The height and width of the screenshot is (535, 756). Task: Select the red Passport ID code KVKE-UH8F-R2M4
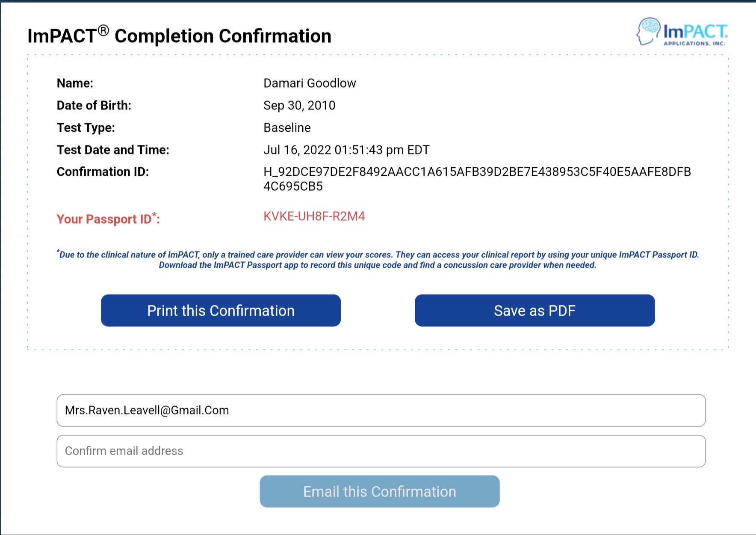tap(314, 216)
